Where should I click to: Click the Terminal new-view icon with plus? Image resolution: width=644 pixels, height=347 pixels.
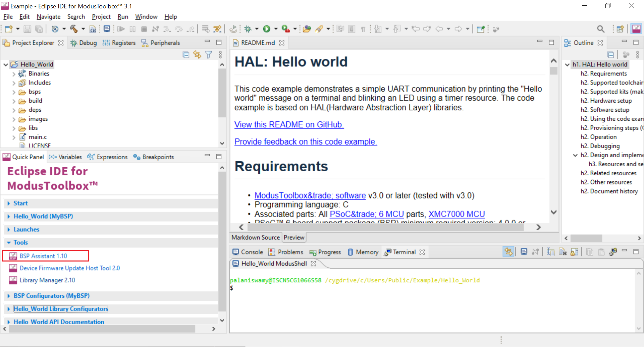tap(613, 252)
